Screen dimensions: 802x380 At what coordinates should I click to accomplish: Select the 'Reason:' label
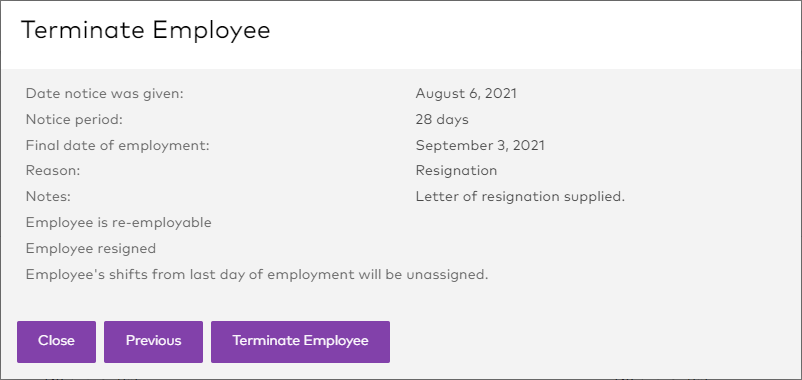[53, 170]
